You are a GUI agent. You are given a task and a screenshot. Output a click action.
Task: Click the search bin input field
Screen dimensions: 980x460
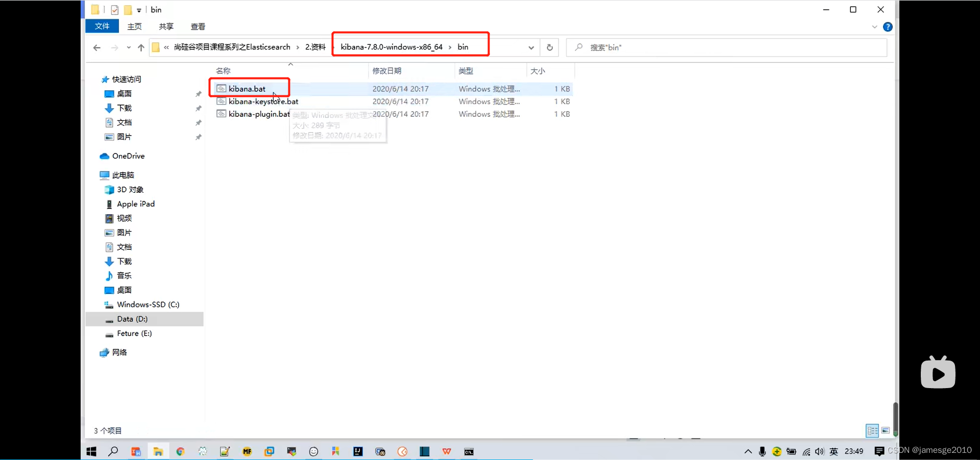coord(727,47)
